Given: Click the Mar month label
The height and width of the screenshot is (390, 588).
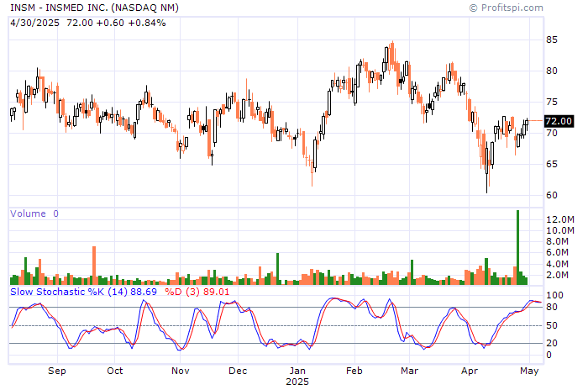Looking at the screenshot, I should (x=410, y=371).
